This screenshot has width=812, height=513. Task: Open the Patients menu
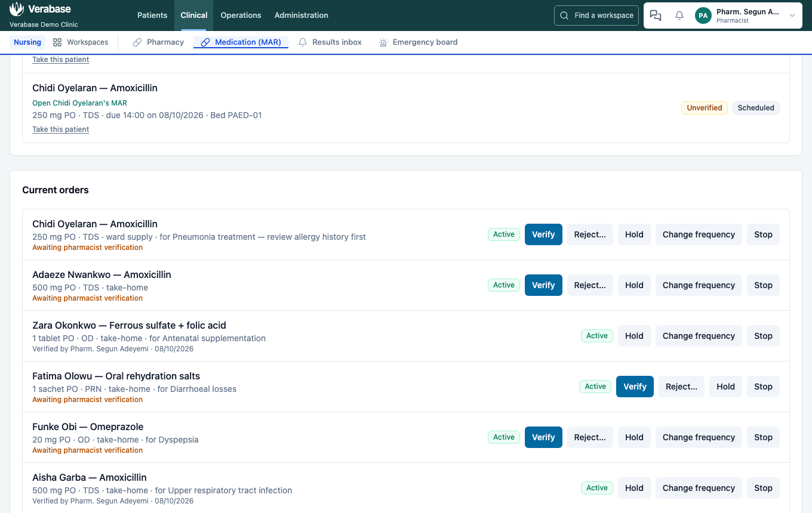click(x=152, y=16)
